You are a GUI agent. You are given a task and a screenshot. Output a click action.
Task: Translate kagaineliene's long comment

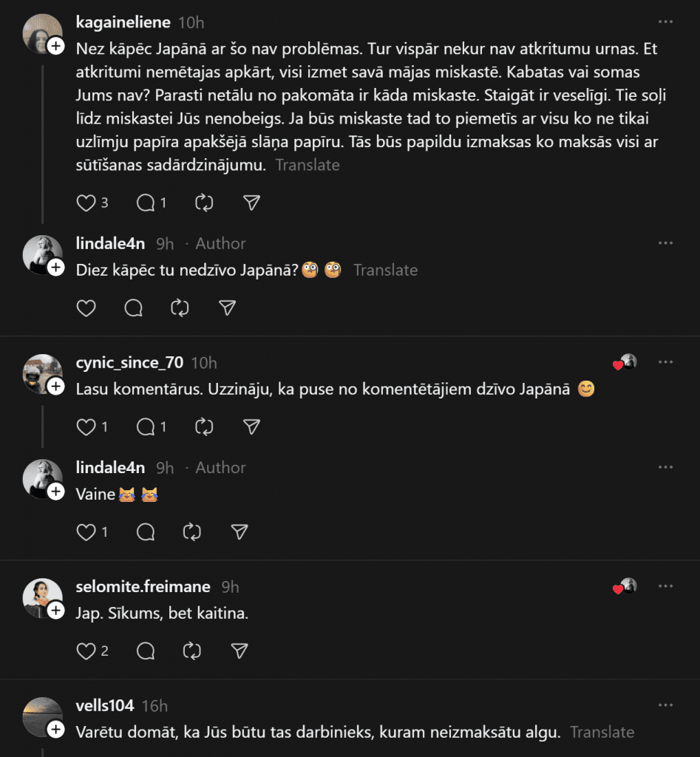307,165
